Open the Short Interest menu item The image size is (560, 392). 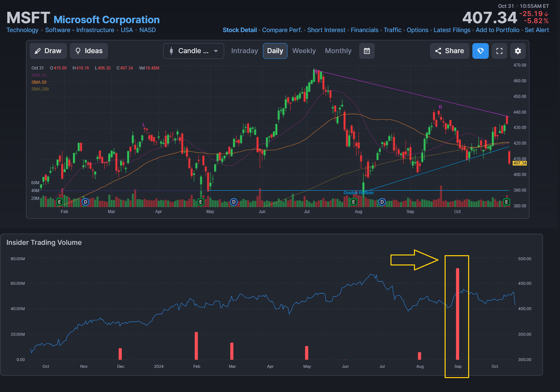click(x=327, y=30)
